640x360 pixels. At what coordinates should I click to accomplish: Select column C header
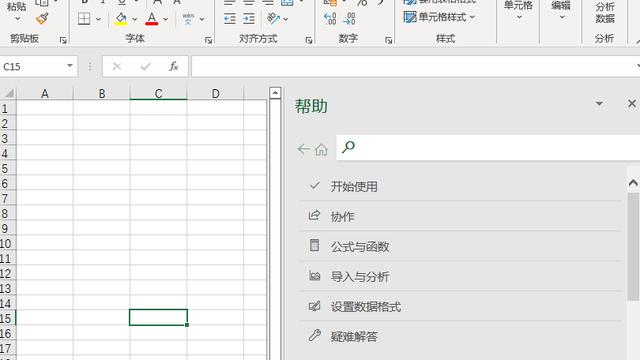pyautogui.click(x=158, y=93)
